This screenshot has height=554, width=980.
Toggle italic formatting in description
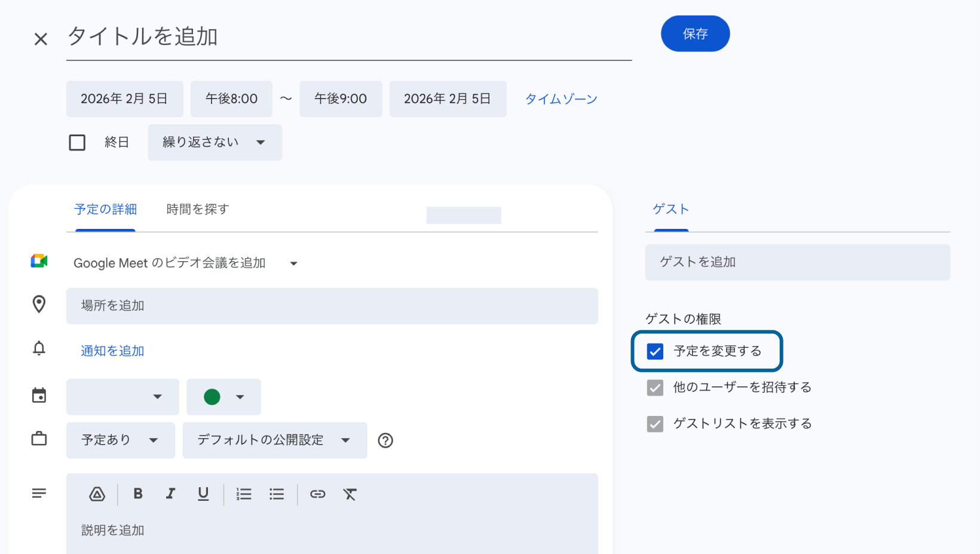[x=170, y=494]
